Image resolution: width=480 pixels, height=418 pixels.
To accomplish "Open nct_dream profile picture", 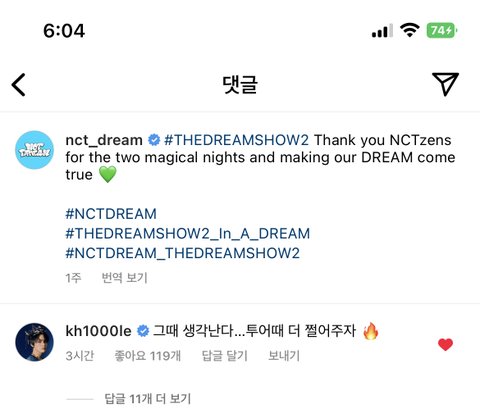I will click(35, 150).
